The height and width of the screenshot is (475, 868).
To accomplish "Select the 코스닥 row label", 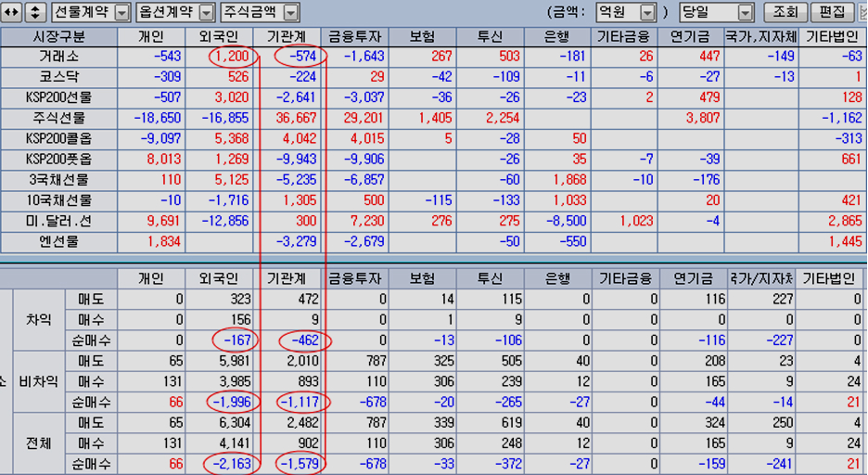I will pyautogui.click(x=58, y=77).
